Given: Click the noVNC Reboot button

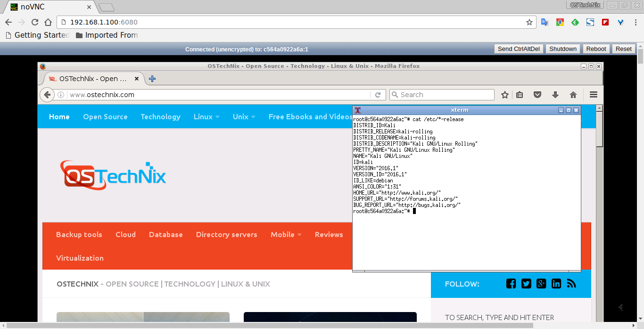Looking at the screenshot, I should click(x=596, y=49).
